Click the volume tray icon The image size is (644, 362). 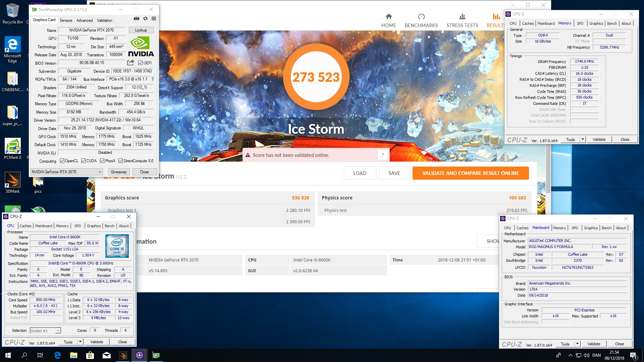[586, 355]
